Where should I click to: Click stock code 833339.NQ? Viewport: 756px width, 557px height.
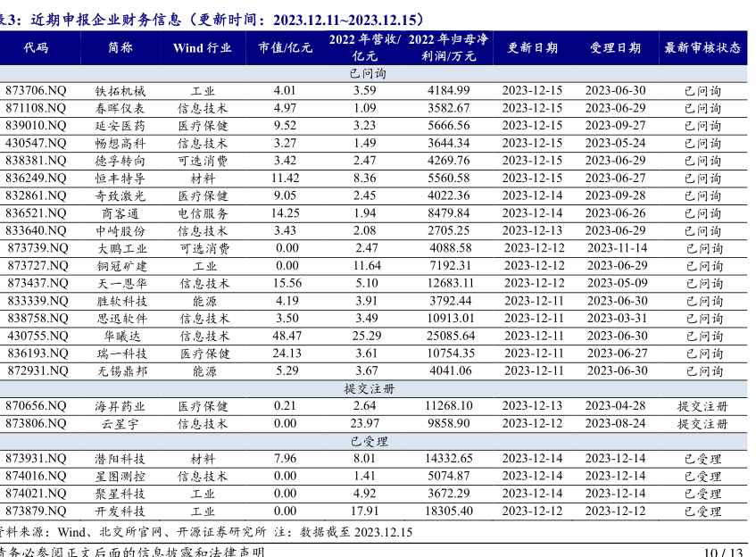[38, 301]
